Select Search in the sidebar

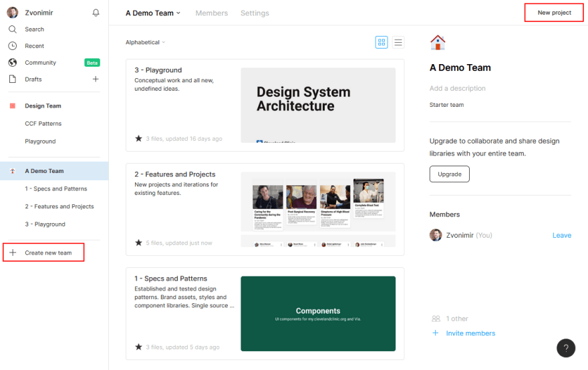[x=35, y=29]
